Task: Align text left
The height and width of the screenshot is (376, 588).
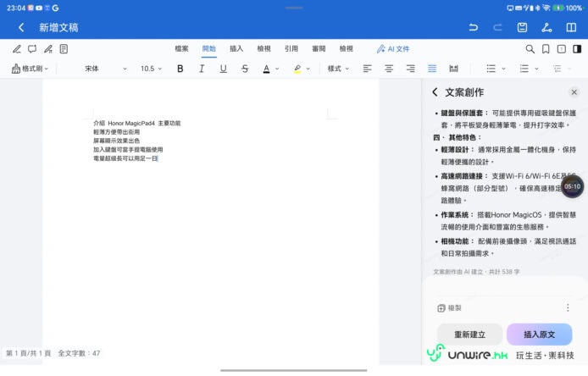Action: point(367,69)
